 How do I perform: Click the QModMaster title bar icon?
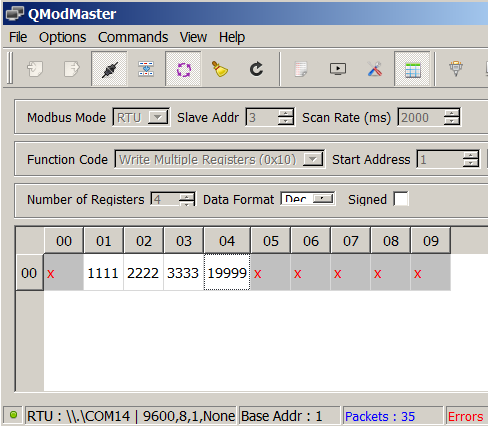15,14
